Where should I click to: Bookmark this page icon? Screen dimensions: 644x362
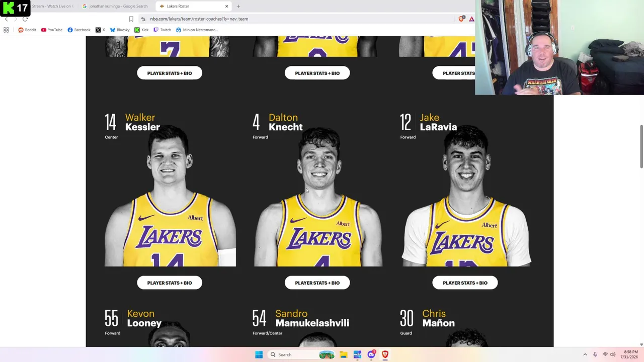click(131, 19)
